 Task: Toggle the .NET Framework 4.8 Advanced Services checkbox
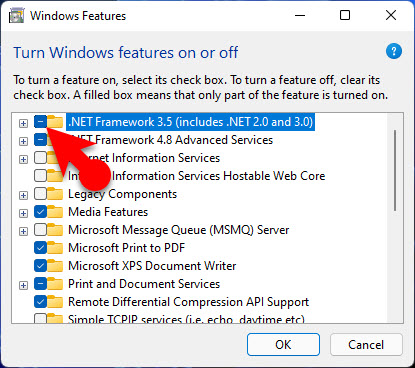pyautogui.click(x=40, y=140)
